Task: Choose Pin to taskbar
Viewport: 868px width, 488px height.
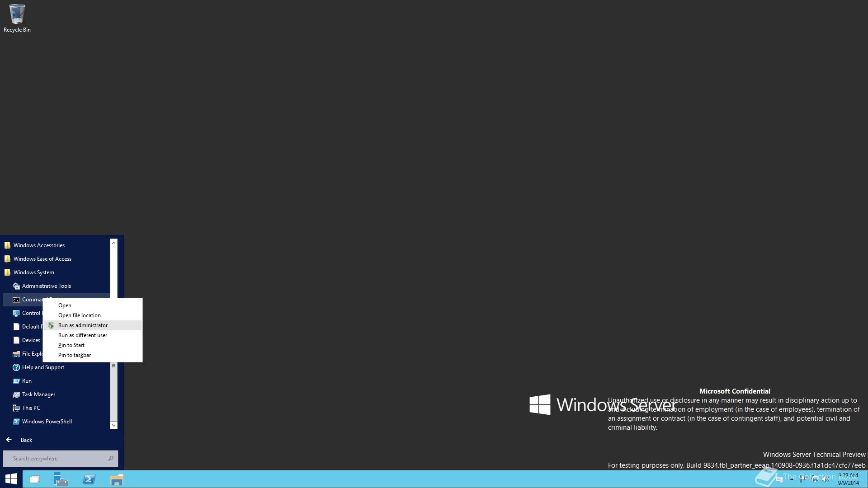Action: 93,355
